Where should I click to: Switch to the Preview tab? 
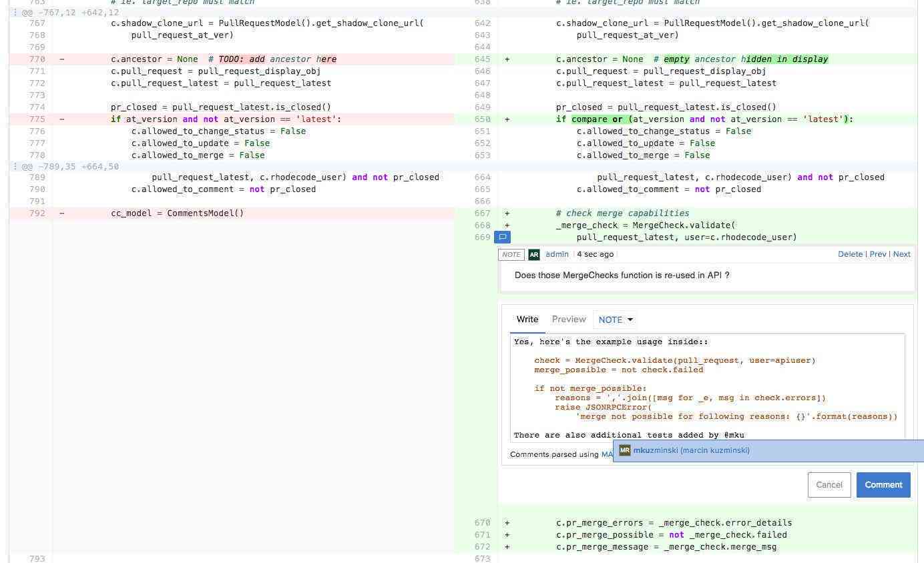point(569,320)
